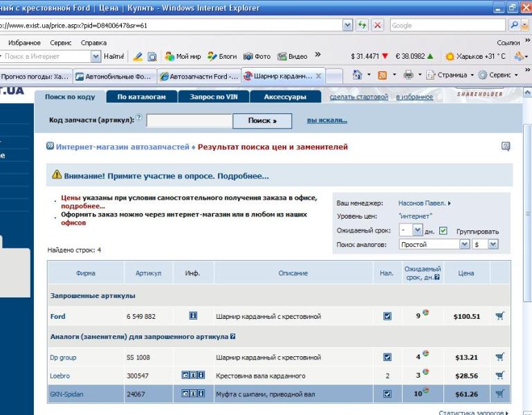Click the IE refresh button

363,25
